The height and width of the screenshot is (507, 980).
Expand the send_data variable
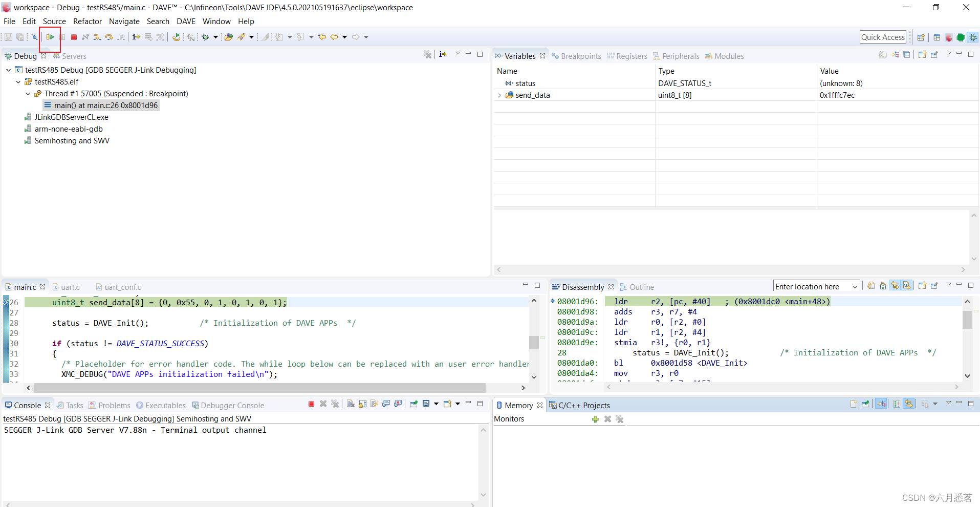pyautogui.click(x=499, y=95)
